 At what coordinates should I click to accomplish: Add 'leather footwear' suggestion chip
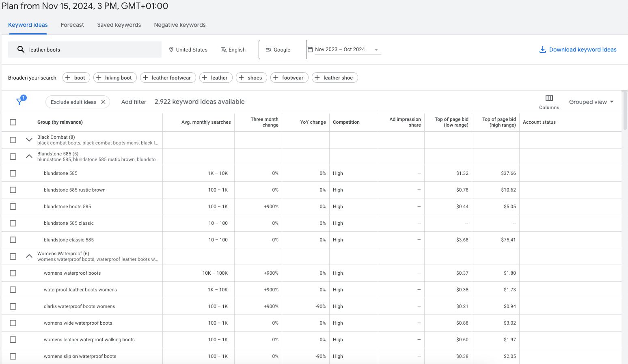168,78
